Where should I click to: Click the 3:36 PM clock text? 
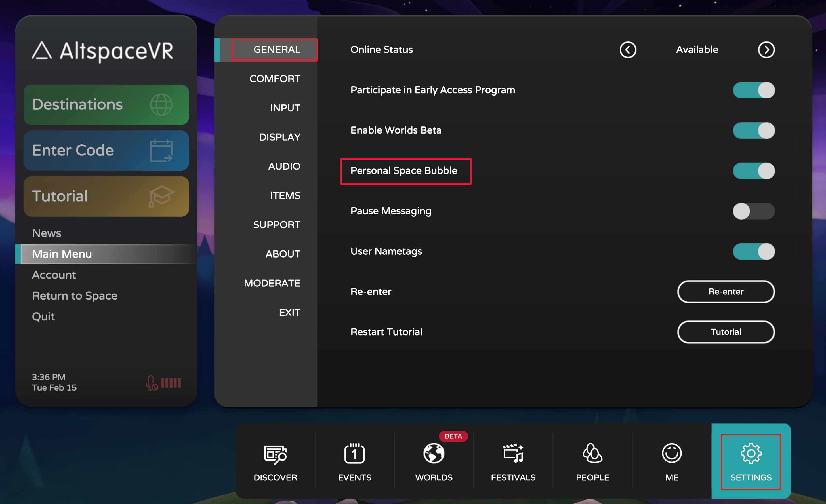[x=49, y=377]
